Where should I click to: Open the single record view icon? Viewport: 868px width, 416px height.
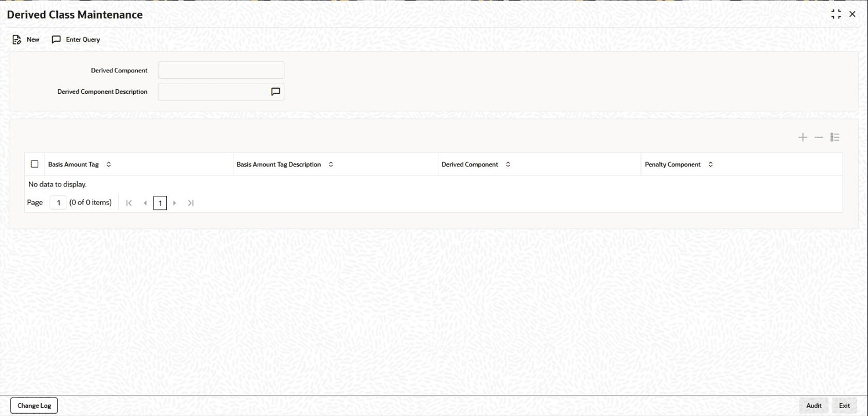click(x=835, y=137)
